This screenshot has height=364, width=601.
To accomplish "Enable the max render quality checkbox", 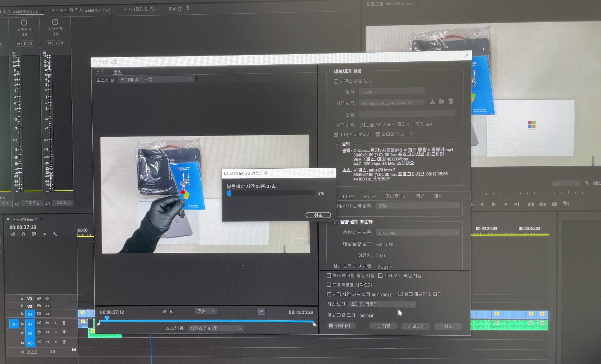I will (x=329, y=276).
